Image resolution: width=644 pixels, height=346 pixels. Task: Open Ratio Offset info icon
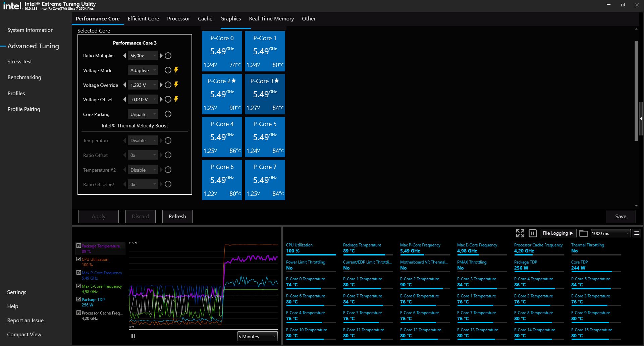click(x=168, y=155)
